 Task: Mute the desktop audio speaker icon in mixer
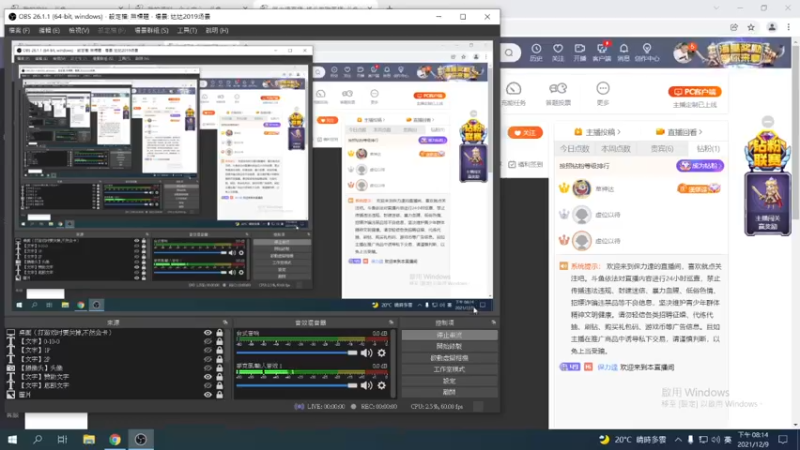click(366, 353)
